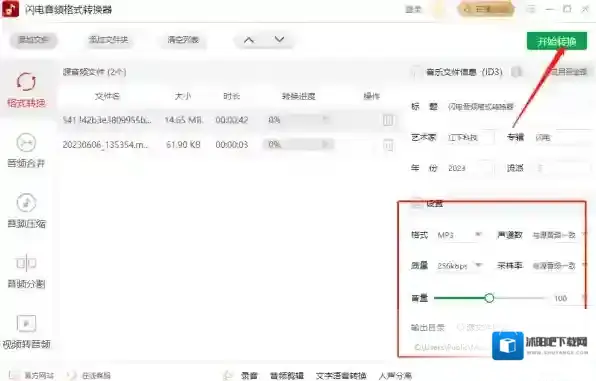Toggle the 音乐文件信息 (ID3) checkbox
Image resolution: width=596 pixels, height=381 pixels.
pos(416,72)
